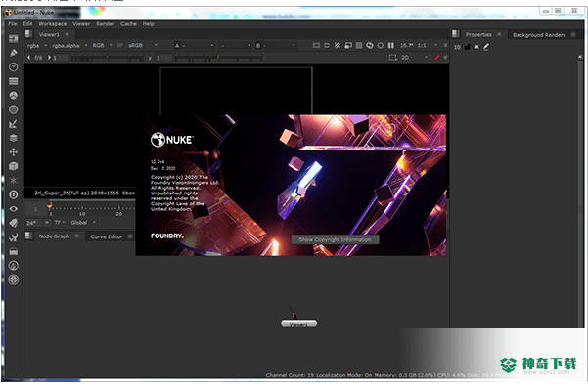588x386 pixels.
Task: Click the Node Graph pane content menu icon
Action: 29,236
